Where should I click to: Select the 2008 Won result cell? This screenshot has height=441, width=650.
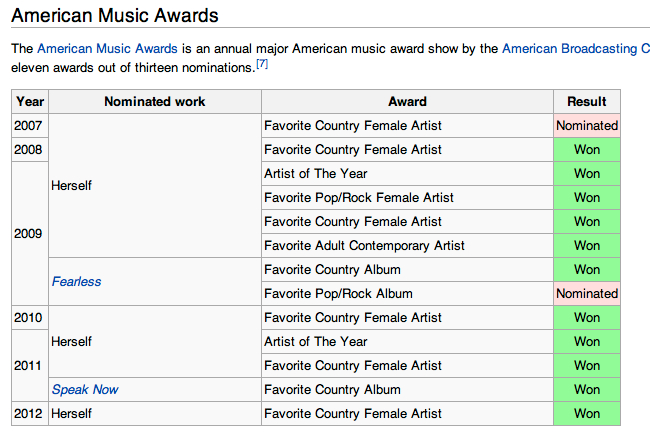tap(587, 150)
